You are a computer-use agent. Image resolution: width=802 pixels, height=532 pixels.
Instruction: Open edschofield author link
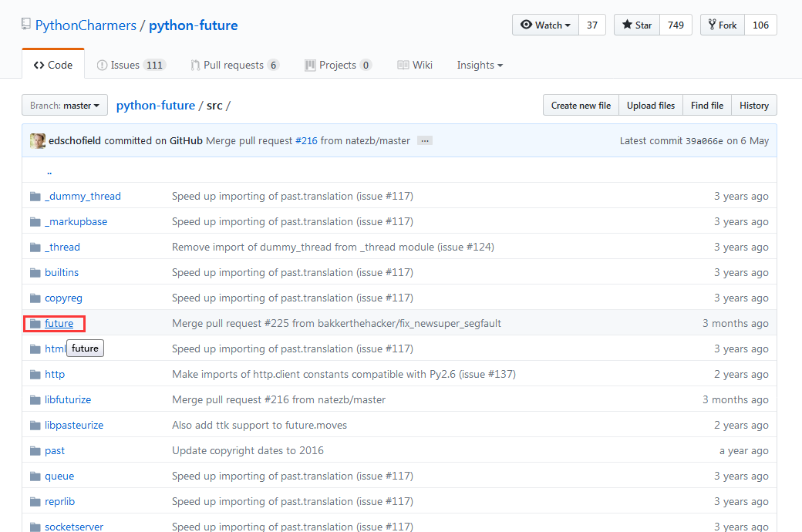click(x=75, y=140)
